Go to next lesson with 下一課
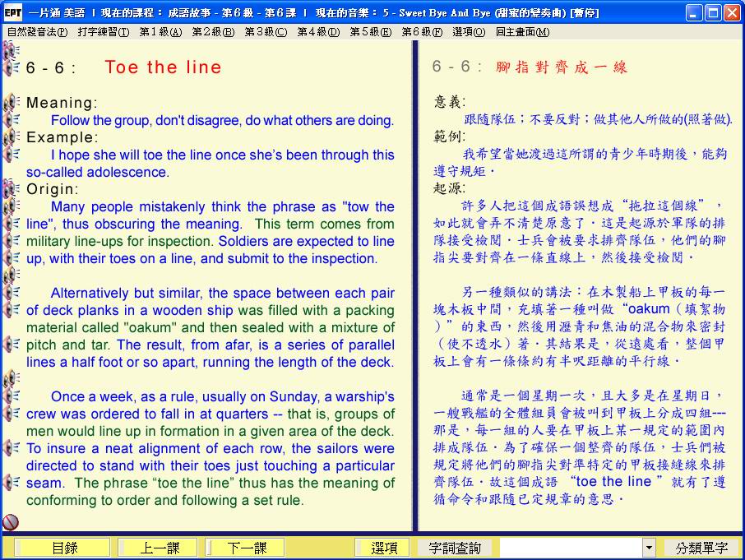This screenshot has height=560, width=745. pyautogui.click(x=245, y=548)
